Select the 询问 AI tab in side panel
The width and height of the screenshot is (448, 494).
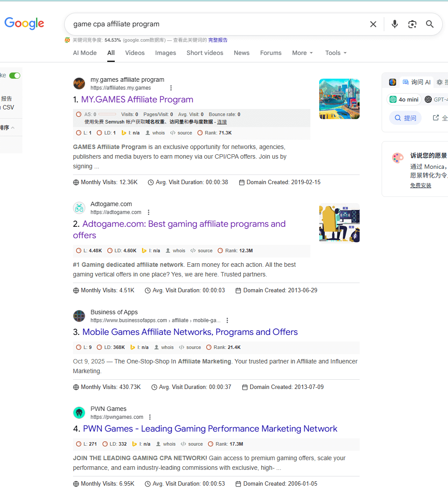point(416,82)
